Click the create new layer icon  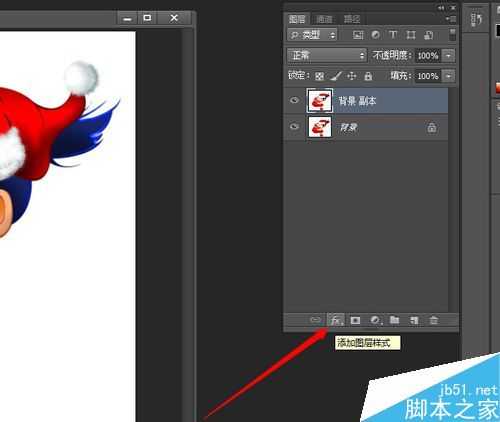click(x=414, y=320)
